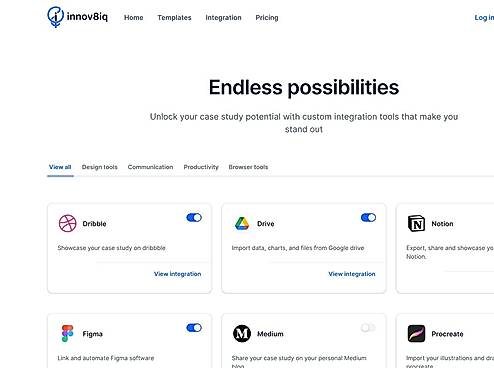Go to the Pricing page
This screenshot has height=368, width=494.
(267, 18)
